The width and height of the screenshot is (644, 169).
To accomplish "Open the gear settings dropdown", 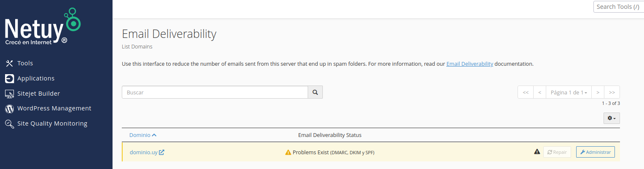I will 612,118.
